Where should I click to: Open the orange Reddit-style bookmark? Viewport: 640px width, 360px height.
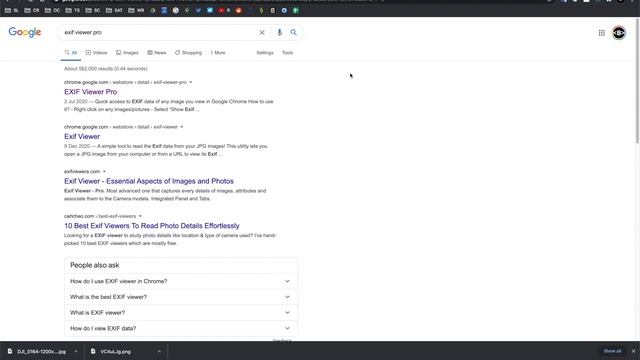point(238,10)
